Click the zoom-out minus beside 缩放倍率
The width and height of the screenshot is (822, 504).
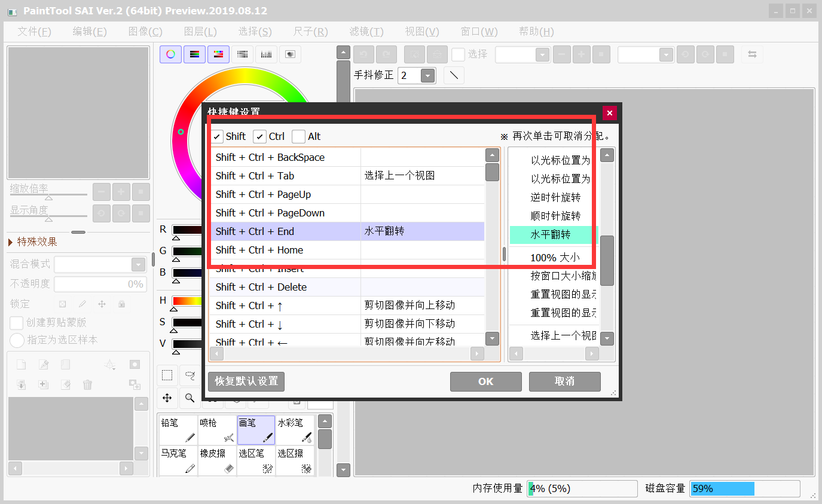pyautogui.click(x=102, y=192)
